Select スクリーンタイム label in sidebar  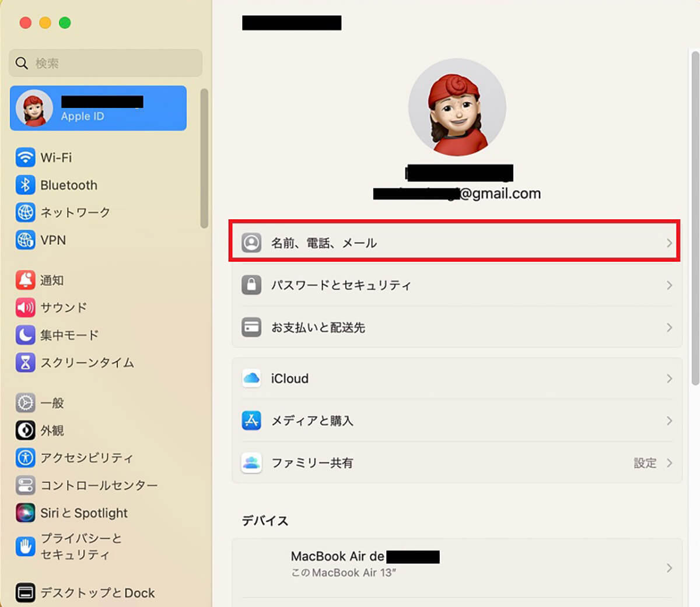87,362
